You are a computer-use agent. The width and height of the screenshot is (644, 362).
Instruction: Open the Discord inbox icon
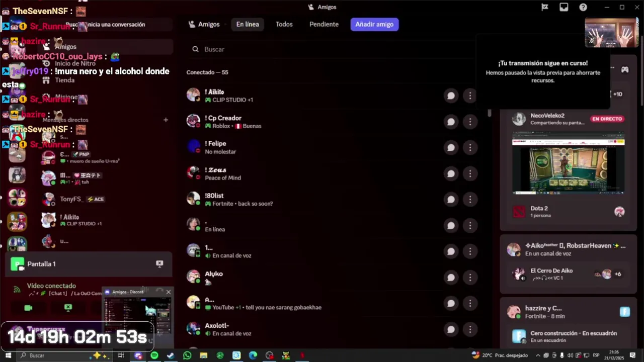point(564,7)
